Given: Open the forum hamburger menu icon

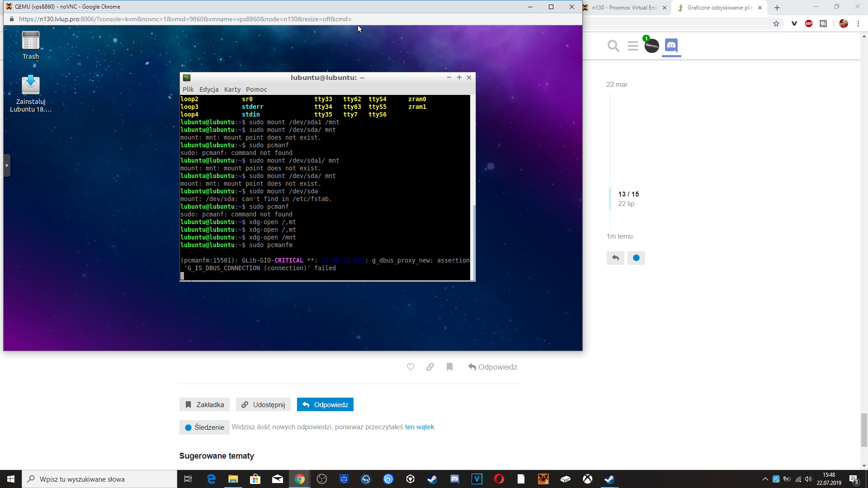Looking at the screenshot, I should (x=632, y=46).
